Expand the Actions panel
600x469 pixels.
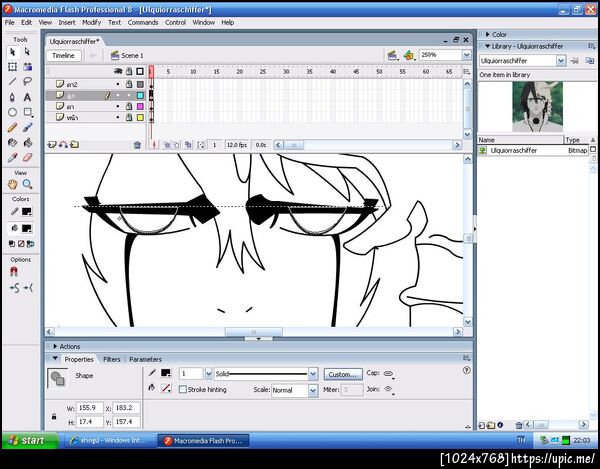pyautogui.click(x=55, y=346)
